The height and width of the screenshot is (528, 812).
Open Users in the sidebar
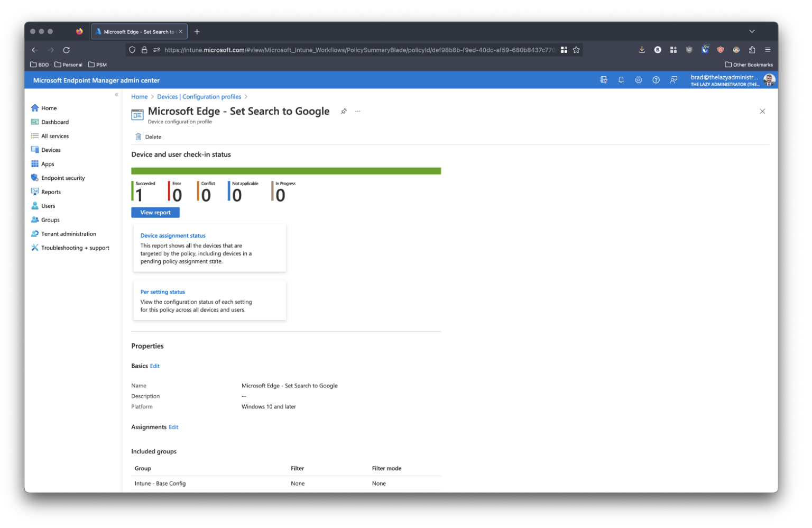[43, 206]
